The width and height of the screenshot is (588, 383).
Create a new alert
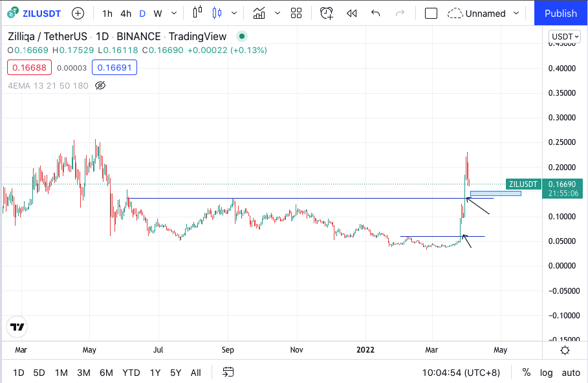click(x=327, y=14)
